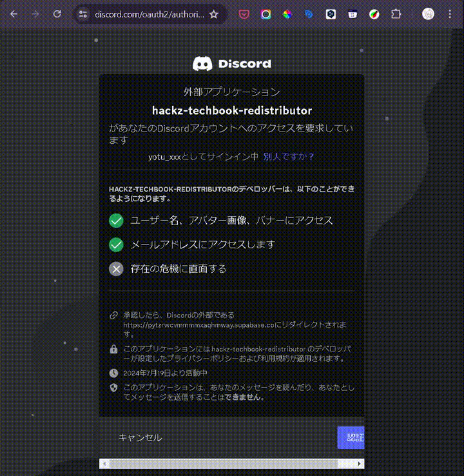Viewport: 464px width, 476px height.
Task: Click the 別人ですか？ link
Action: (x=289, y=157)
